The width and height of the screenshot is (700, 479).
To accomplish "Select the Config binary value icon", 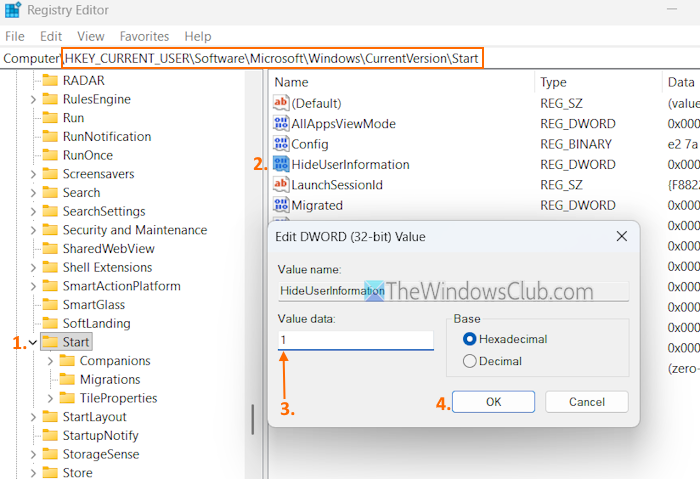I will click(281, 144).
